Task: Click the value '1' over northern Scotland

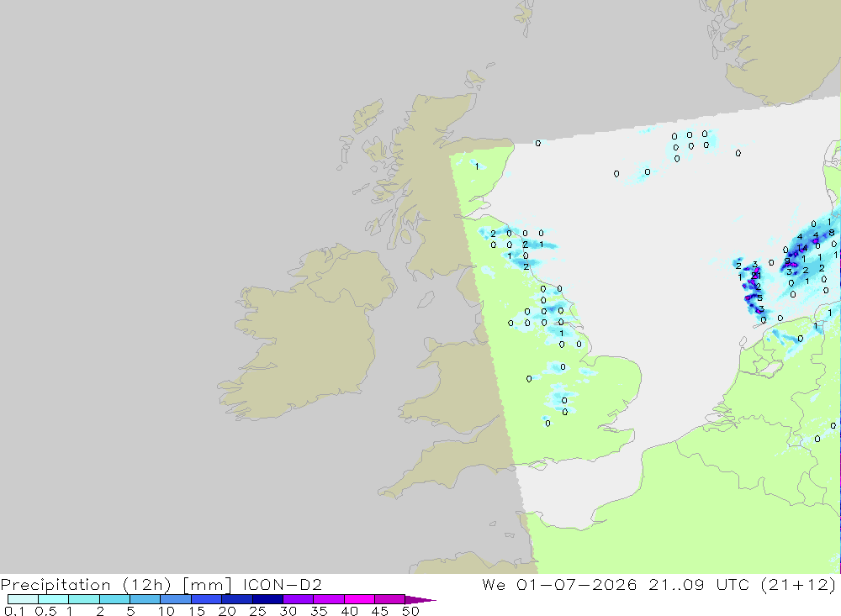Action: (477, 166)
